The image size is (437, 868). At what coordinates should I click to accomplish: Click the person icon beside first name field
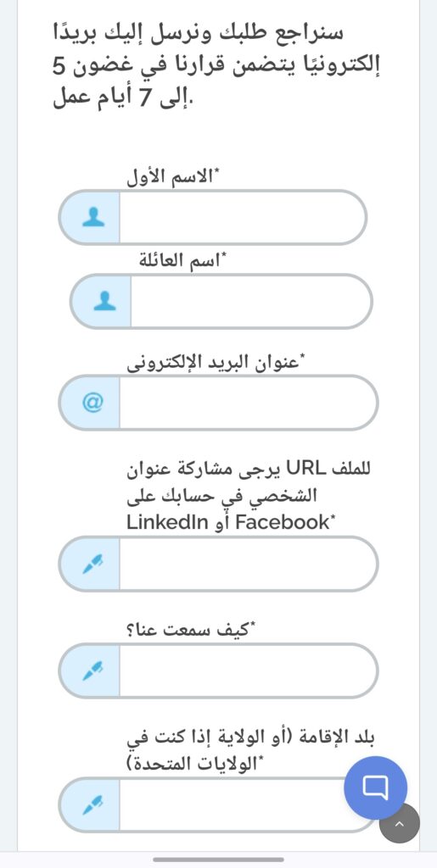pos(93,218)
